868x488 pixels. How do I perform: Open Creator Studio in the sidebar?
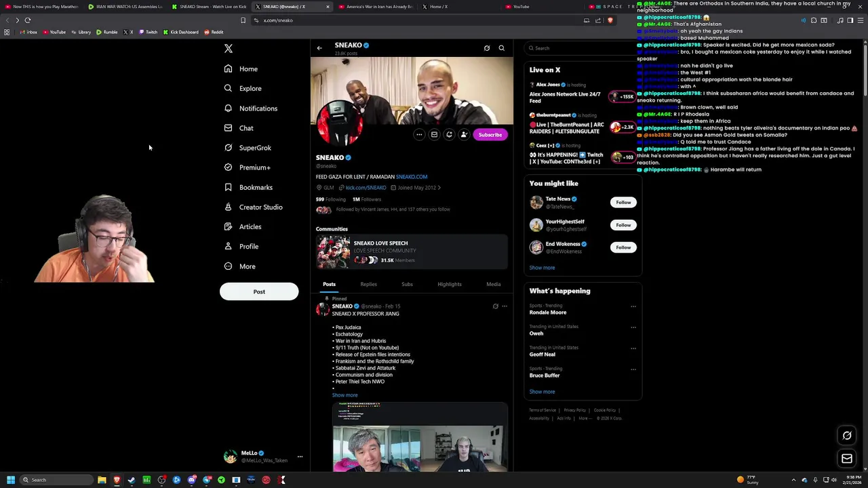[x=253, y=207]
